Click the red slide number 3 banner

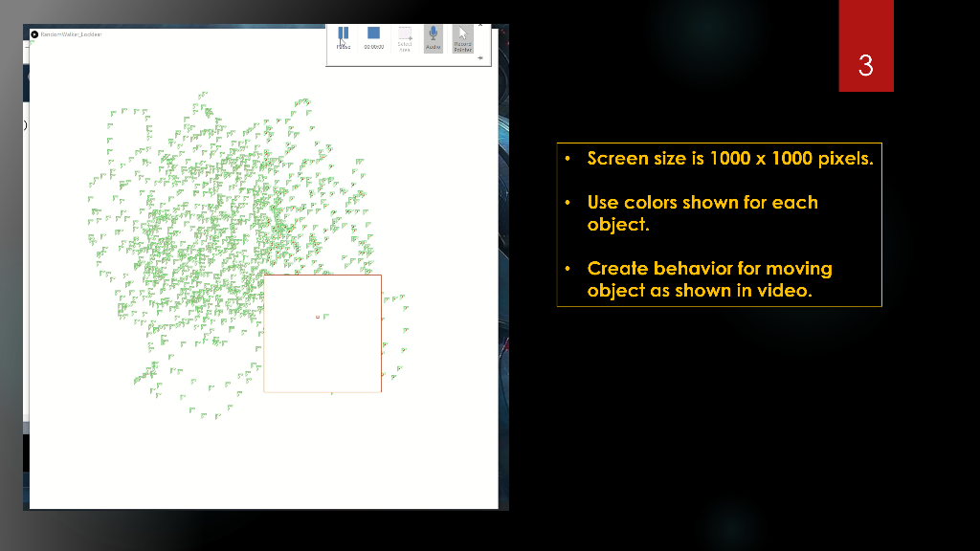[865, 46]
